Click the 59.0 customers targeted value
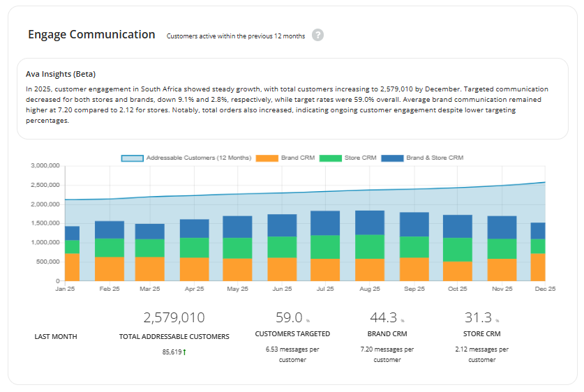 tap(289, 318)
